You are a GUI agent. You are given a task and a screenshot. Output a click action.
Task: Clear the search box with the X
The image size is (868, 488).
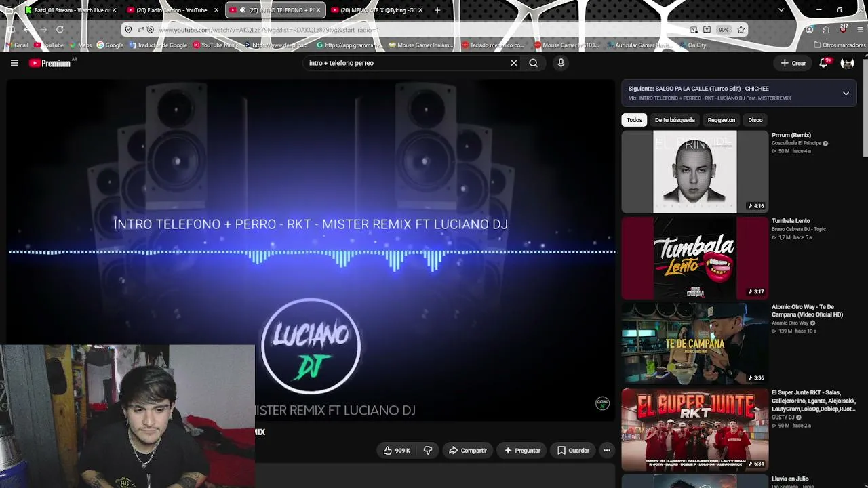click(514, 63)
